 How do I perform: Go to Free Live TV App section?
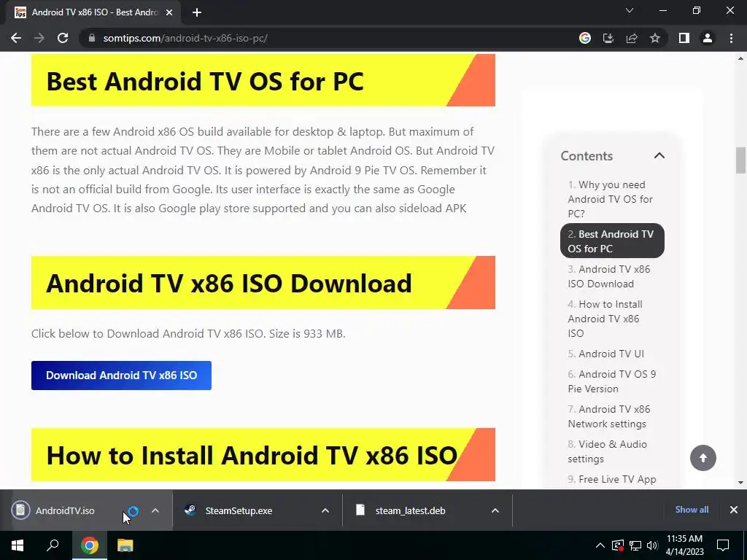tap(612, 479)
